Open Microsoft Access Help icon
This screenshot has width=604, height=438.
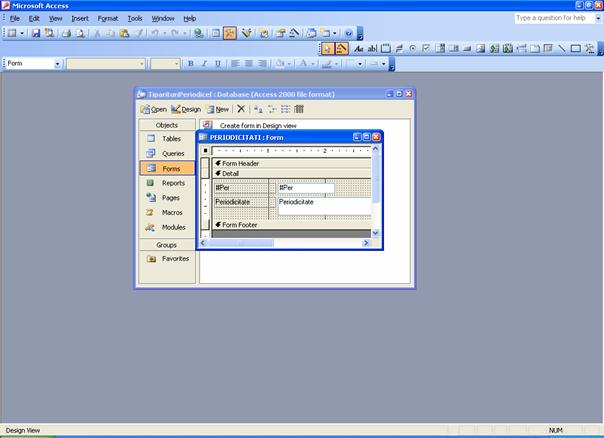point(348,33)
